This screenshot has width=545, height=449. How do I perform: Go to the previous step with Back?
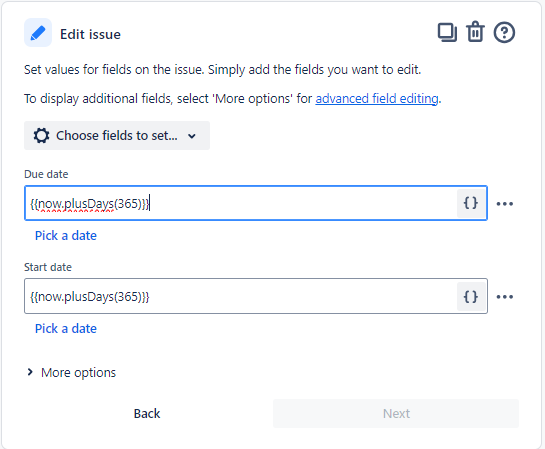pyautogui.click(x=147, y=414)
